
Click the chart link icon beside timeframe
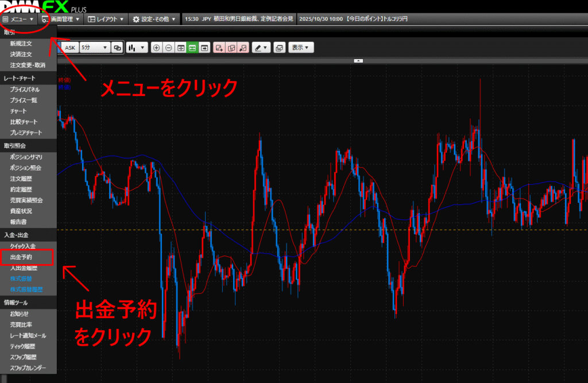pos(117,48)
